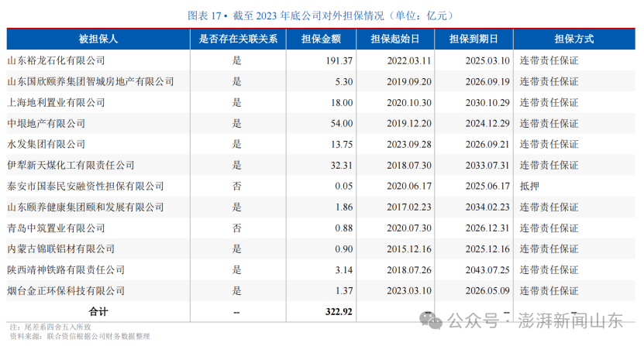This screenshot has width=644, height=346.
Task: Select the start date 2020.06.17
Action: (x=409, y=187)
